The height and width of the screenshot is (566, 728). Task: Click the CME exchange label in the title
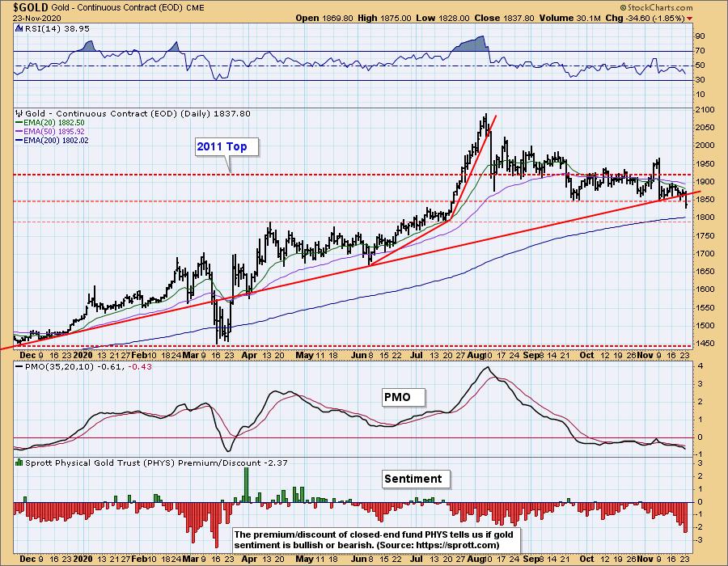195,8
